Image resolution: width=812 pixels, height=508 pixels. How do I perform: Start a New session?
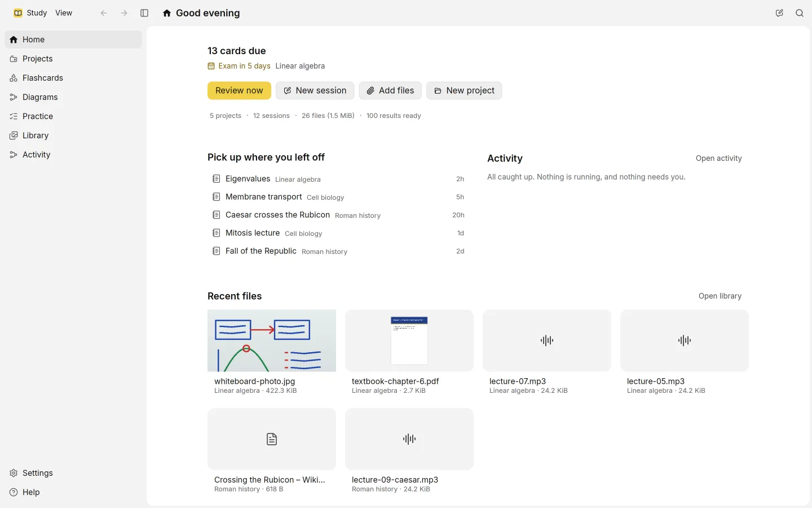point(315,90)
